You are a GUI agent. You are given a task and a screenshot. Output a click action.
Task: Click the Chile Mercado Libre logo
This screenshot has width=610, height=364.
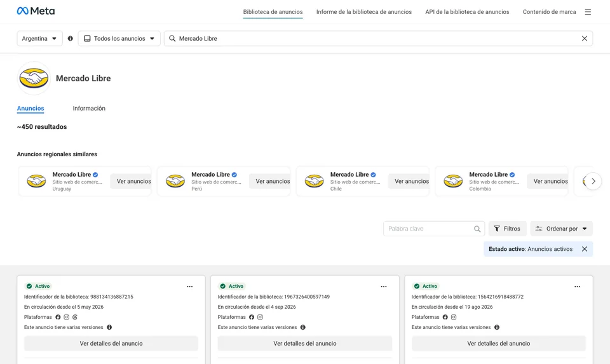[314, 181]
